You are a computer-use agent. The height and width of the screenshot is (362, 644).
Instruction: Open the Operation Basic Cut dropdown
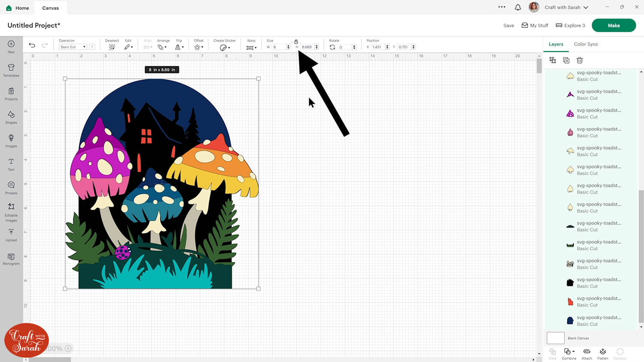[73, 47]
